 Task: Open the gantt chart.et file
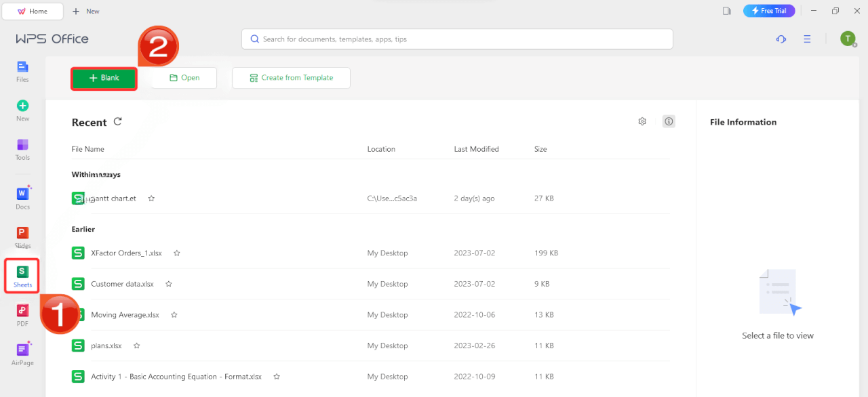[x=113, y=198]
